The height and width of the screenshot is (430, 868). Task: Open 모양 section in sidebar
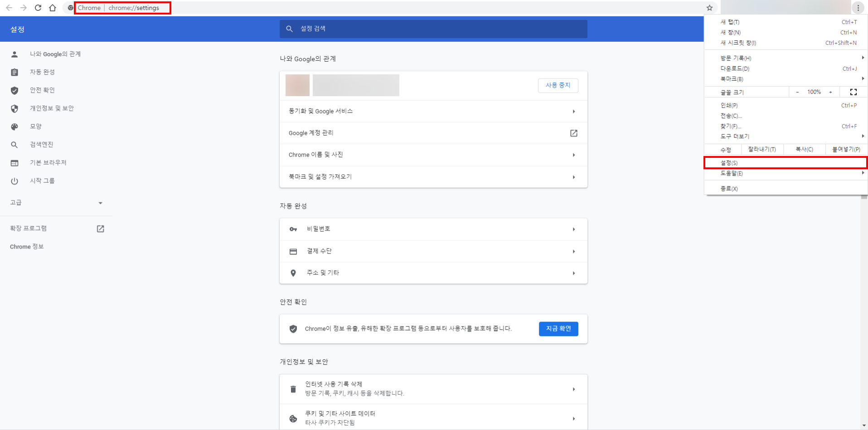pyautogui.click(x=35, y=127)
